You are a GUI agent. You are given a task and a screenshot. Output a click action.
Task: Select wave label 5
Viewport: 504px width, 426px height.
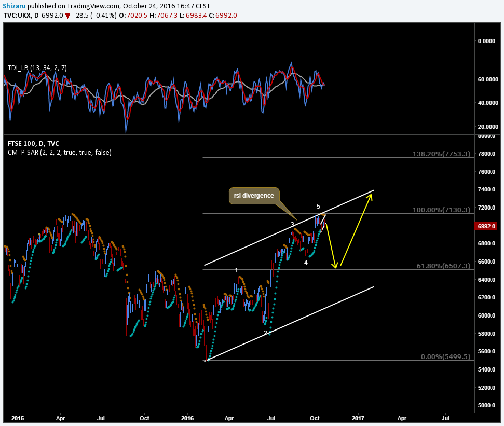pyautogui.click(x=318, y=207)
